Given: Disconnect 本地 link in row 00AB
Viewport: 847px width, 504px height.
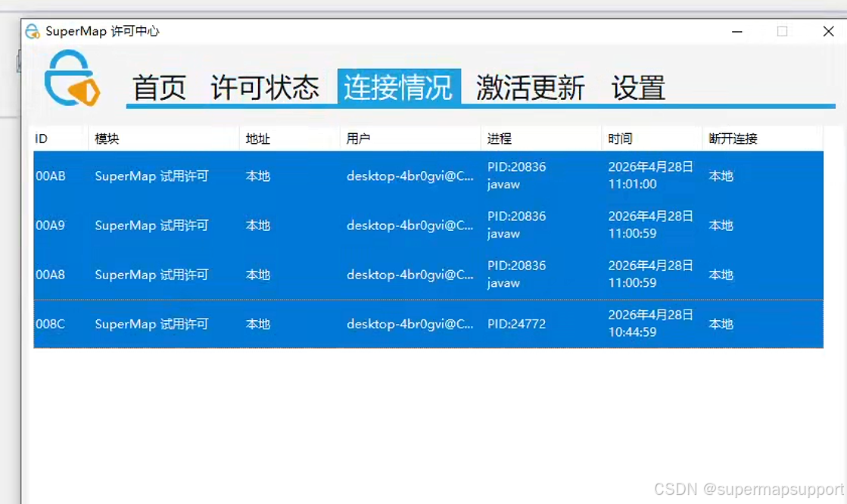Looking at the screenshot, I should [x=721, y=176].
